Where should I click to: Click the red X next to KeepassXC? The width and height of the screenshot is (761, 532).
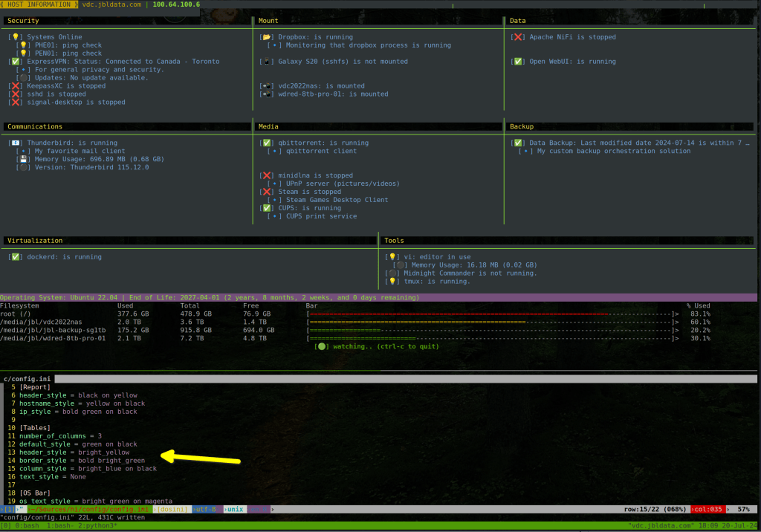click(13, 86)
